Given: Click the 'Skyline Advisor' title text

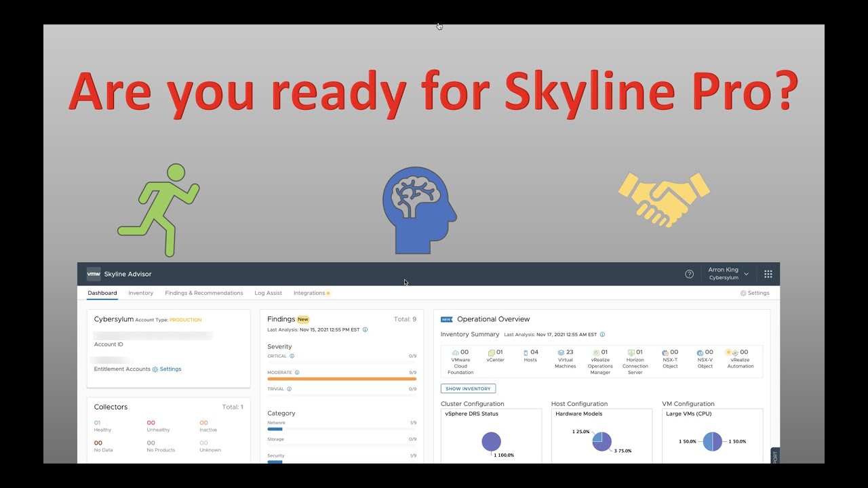Looking at the screenshot, I should point(127,274).
